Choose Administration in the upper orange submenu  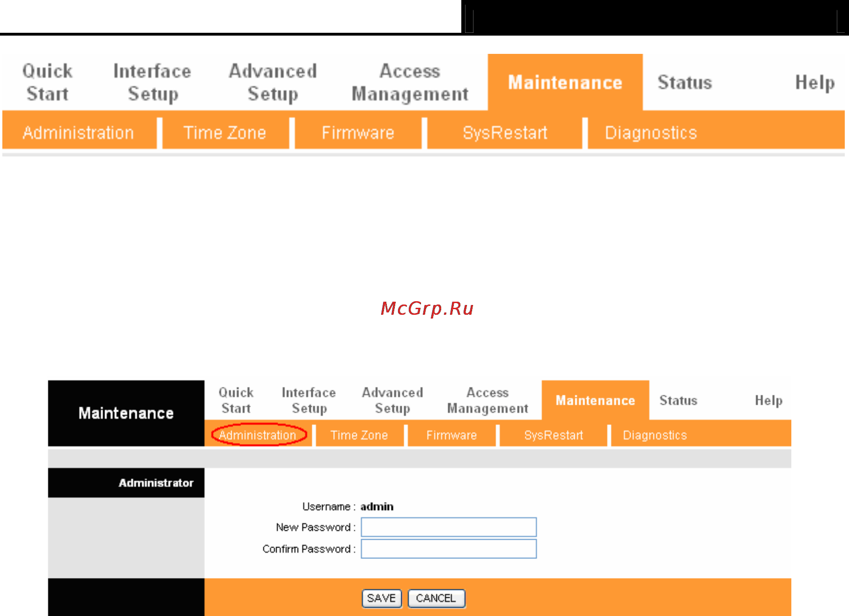coord(79,133)
